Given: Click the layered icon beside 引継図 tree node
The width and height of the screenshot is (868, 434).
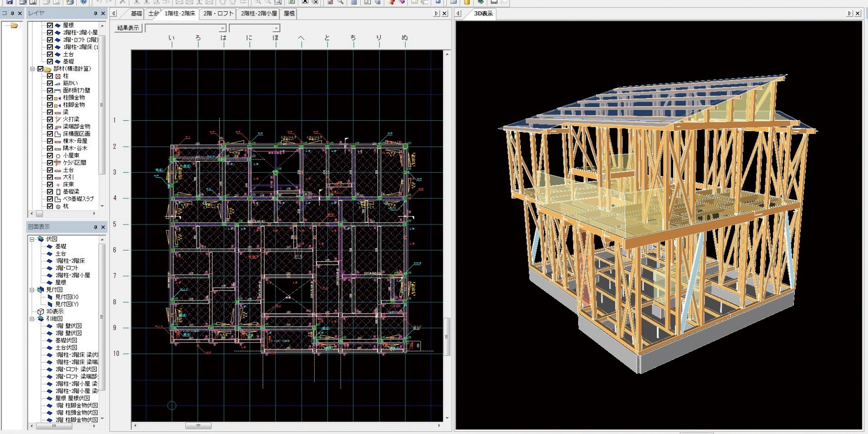Looking at the screenshot, I should coord(41,319).
